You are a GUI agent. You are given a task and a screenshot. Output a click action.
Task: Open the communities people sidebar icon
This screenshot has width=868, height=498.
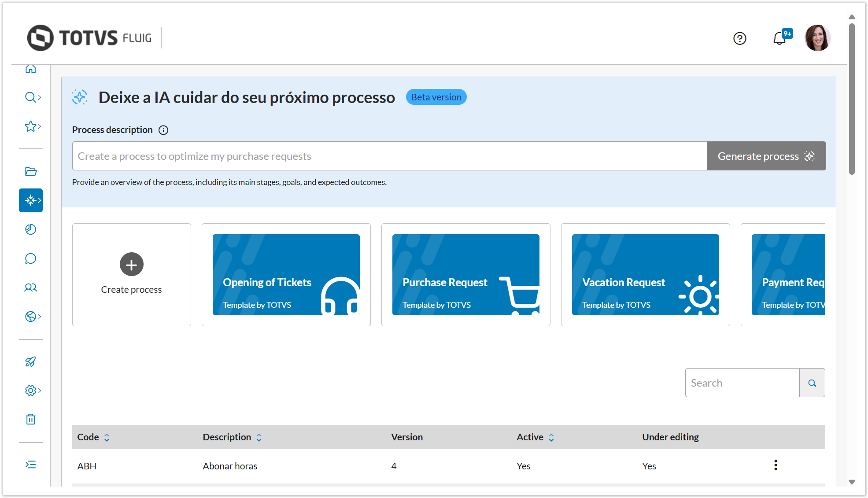31,288
